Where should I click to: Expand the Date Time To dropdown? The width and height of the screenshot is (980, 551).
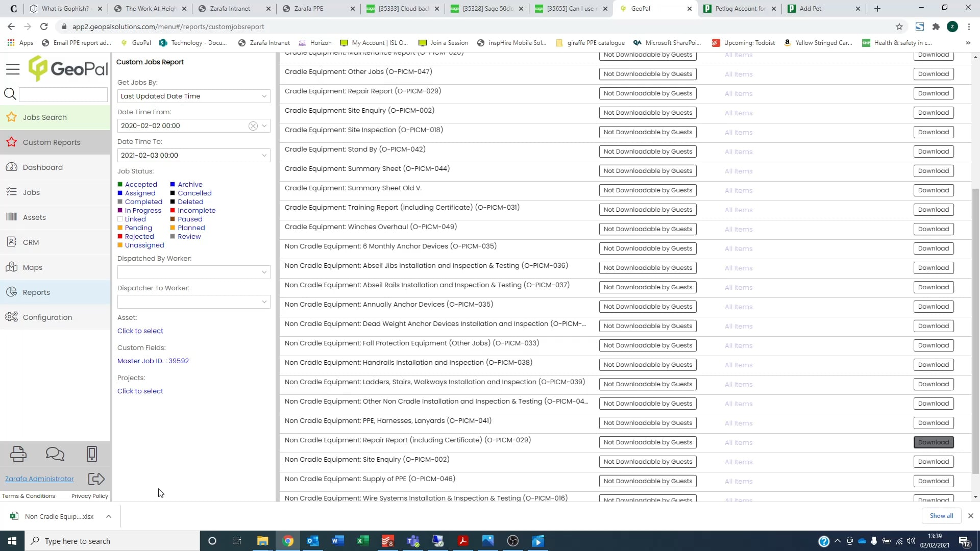click(x=264, y=156)
